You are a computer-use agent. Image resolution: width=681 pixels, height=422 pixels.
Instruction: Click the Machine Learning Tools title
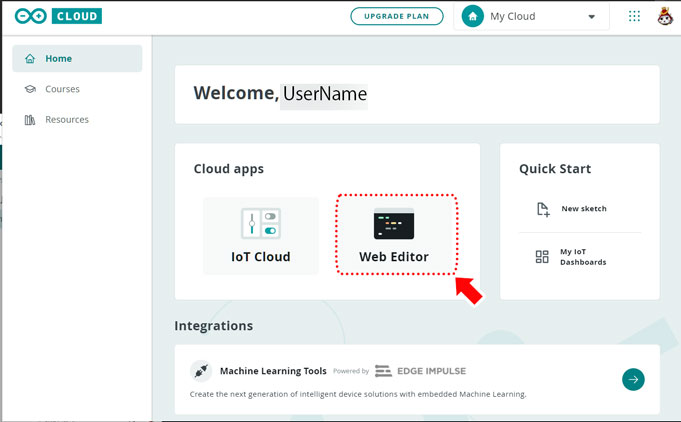(273, 371)
